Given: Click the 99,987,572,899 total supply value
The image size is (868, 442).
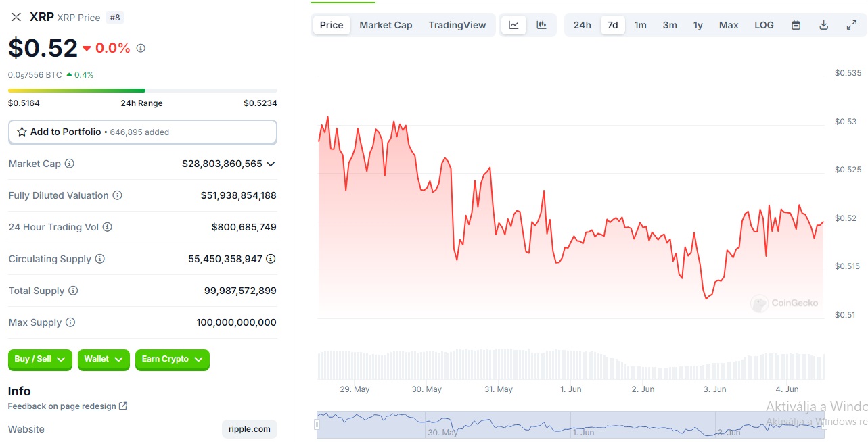Looking at the screenshot, I should pos(240,291).
